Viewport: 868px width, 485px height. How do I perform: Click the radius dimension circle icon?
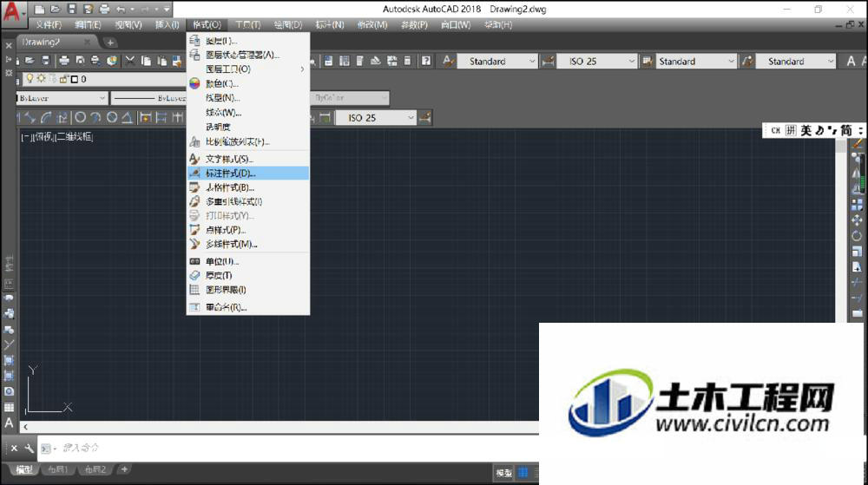click(80, 117)
